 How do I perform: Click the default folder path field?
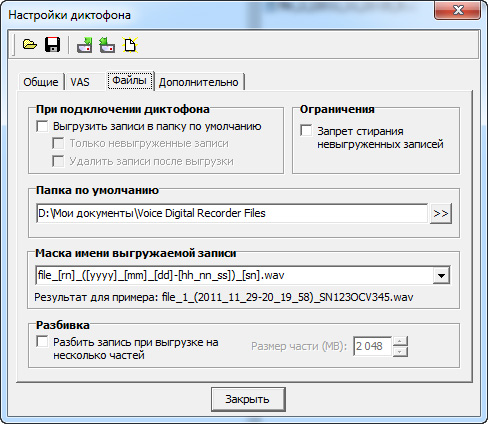click(x=232, y=213)
